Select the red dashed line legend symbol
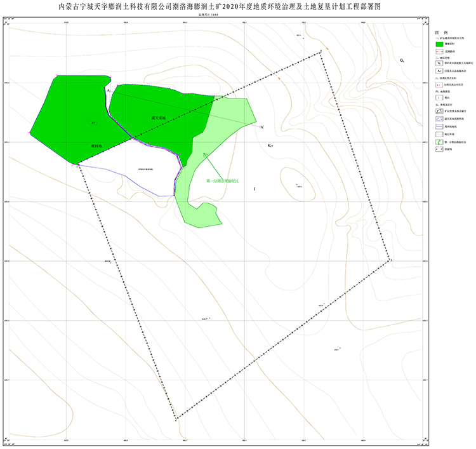Viewport: 476px width, 449px height. (439, 51)
